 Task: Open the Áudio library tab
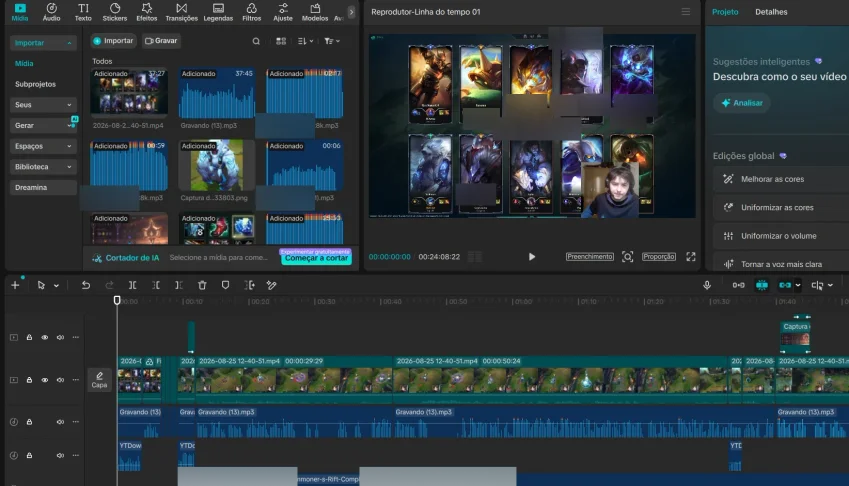pos(51,12)
